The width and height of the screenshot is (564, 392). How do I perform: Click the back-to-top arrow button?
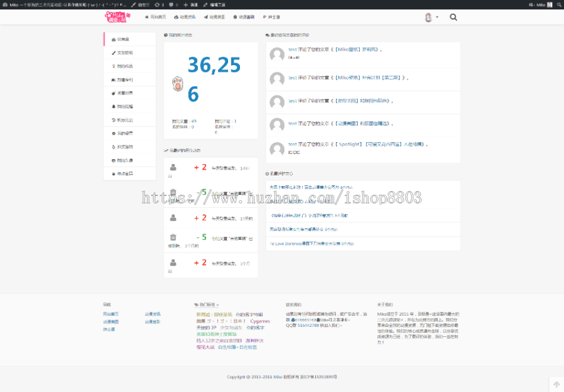pyautogui.click(x=556, y=384)
